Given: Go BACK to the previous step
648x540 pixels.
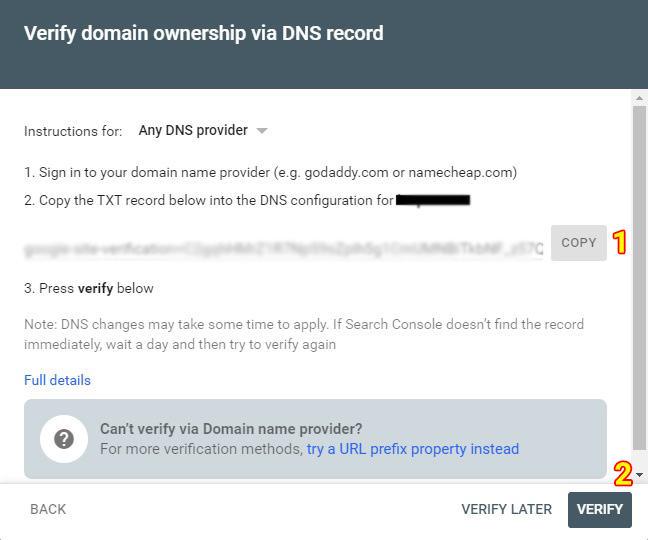Looking at the screenshot, I should click(48, 509).
